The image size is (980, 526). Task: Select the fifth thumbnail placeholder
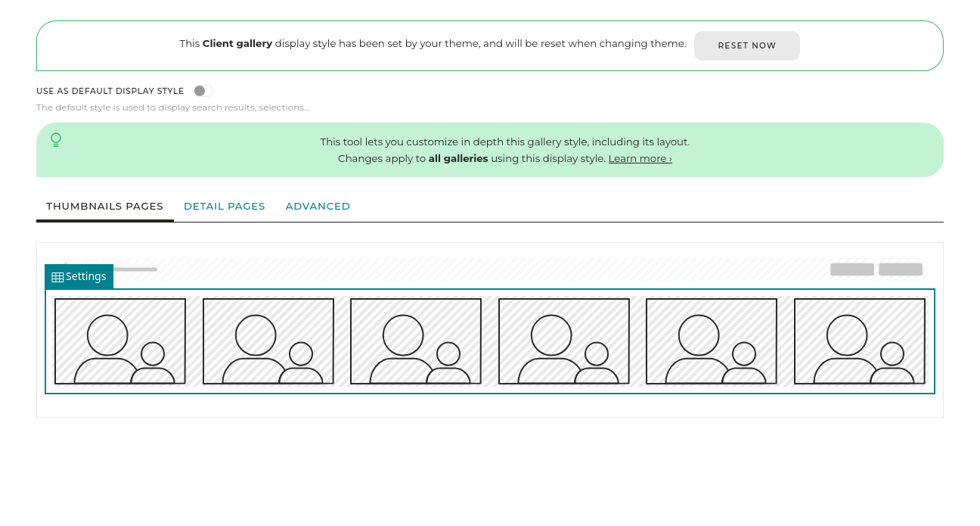(x=711, y=341)
